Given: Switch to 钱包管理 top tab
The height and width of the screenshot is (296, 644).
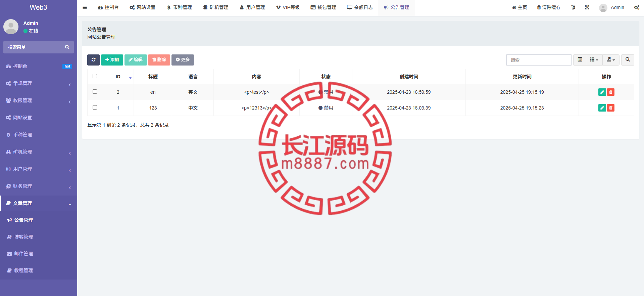Looking at the screenshot, I should [324, 7].
